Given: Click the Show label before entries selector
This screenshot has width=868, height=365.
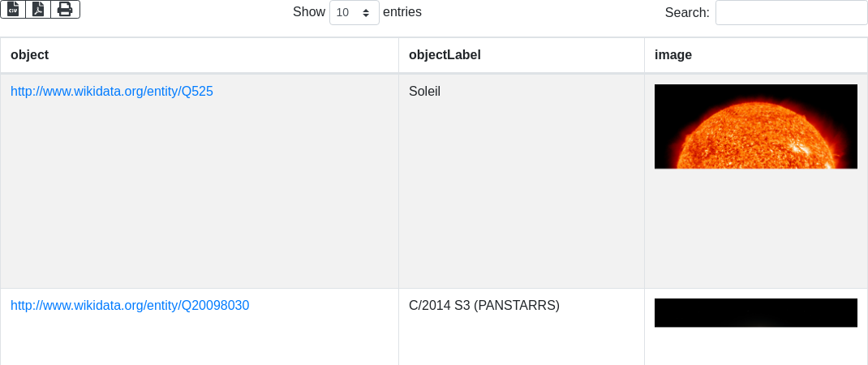Looking at the screenshot, I should tap(308, 12).
